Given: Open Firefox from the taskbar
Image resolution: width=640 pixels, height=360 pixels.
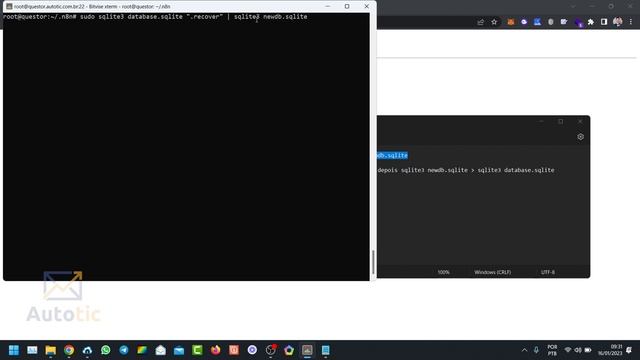Looking at the screenshot, I should [216, 350].
